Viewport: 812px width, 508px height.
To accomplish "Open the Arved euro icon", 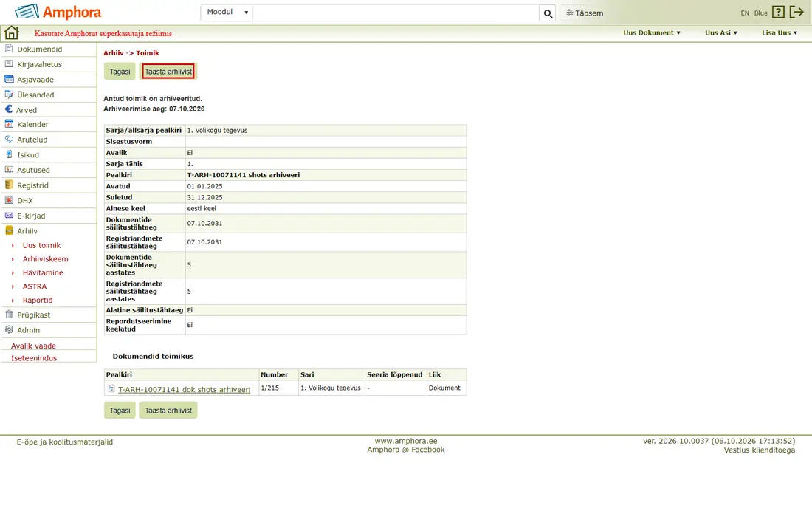I will pos(9,109).
